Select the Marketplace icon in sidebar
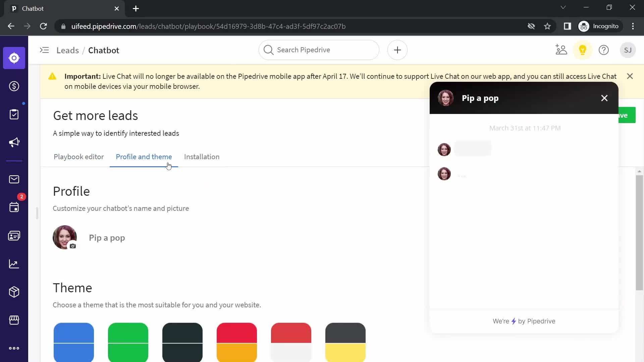This screenshot has height=362, width=644. [14, 320]
